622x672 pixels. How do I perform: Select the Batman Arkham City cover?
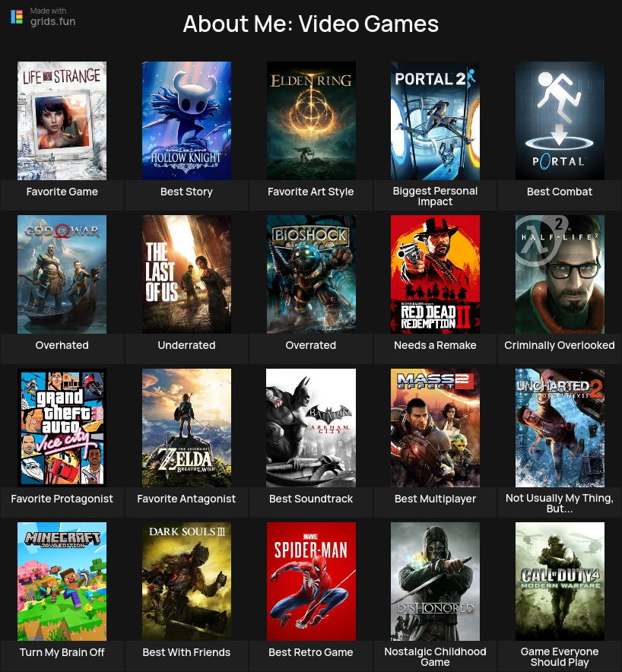pyautogui.click(x=311, y=428)
